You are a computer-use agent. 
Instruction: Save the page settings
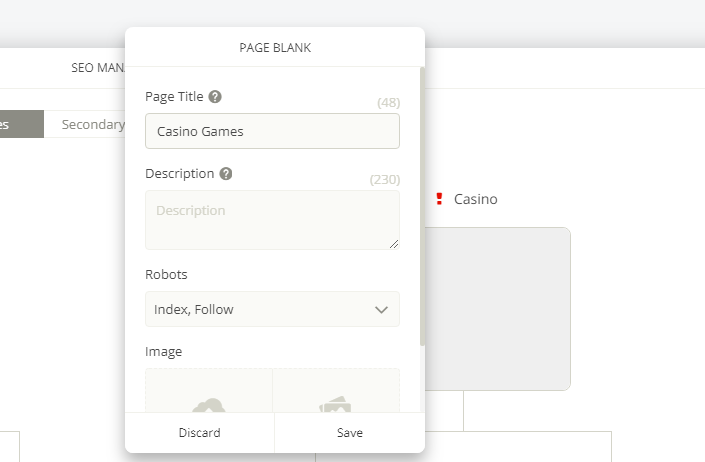(350, 433)
